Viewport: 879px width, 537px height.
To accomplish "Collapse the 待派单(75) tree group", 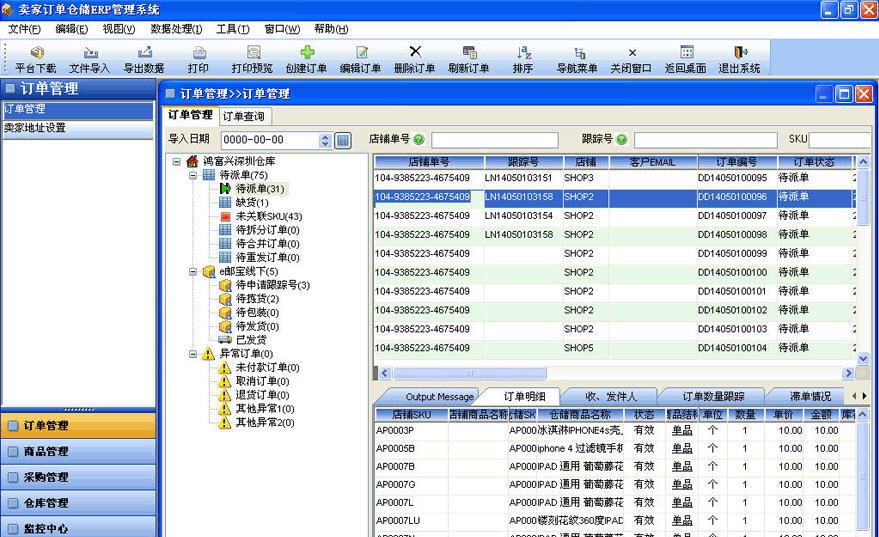I will pyautogui.click(x=193, y=175).
